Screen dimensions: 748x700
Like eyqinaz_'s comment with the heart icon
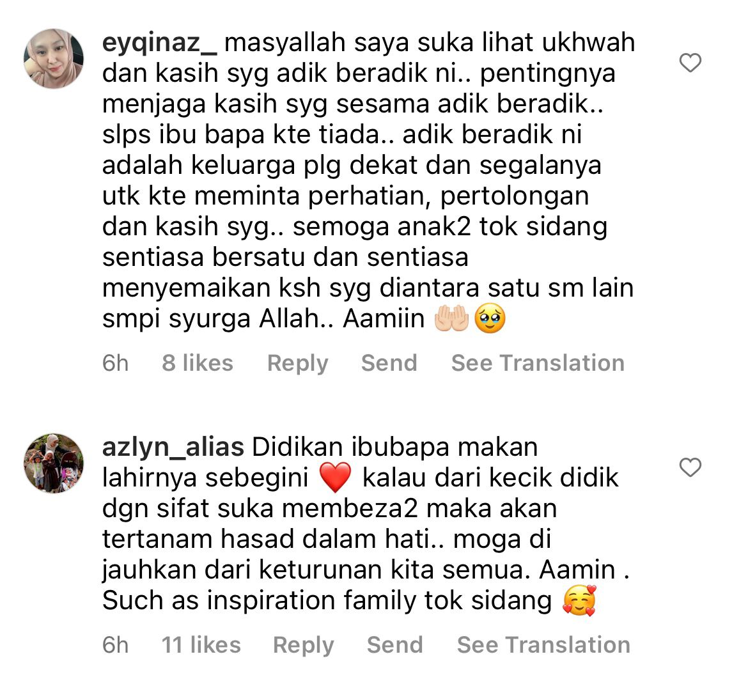click(690, 63)
